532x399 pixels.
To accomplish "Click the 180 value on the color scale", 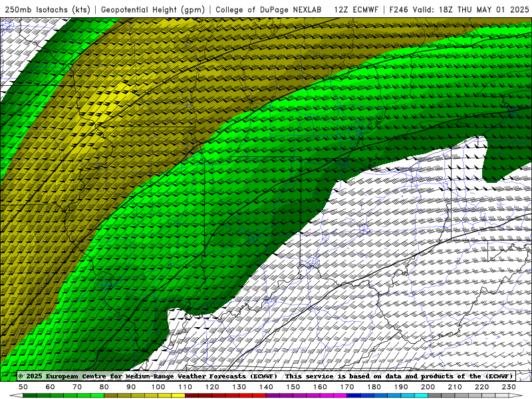I will click(374, 387).
